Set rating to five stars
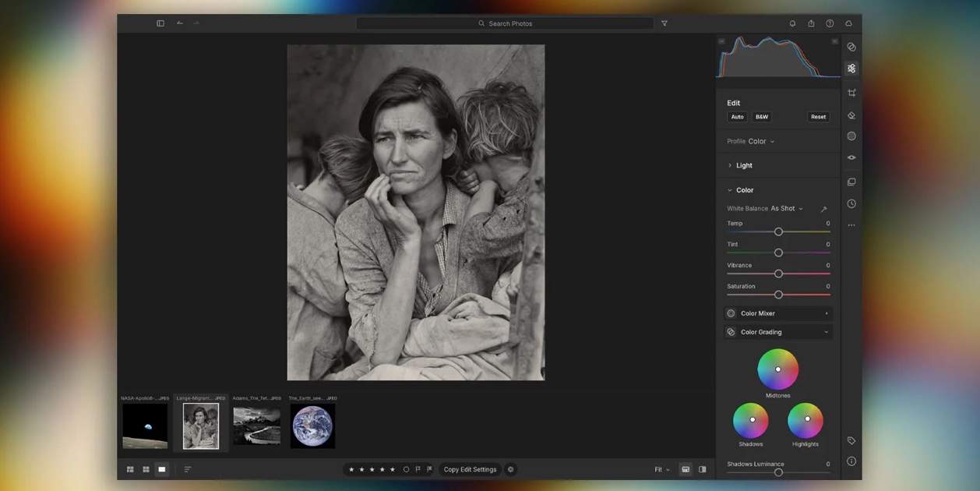 pyautogui.click(x=392, y=469)
